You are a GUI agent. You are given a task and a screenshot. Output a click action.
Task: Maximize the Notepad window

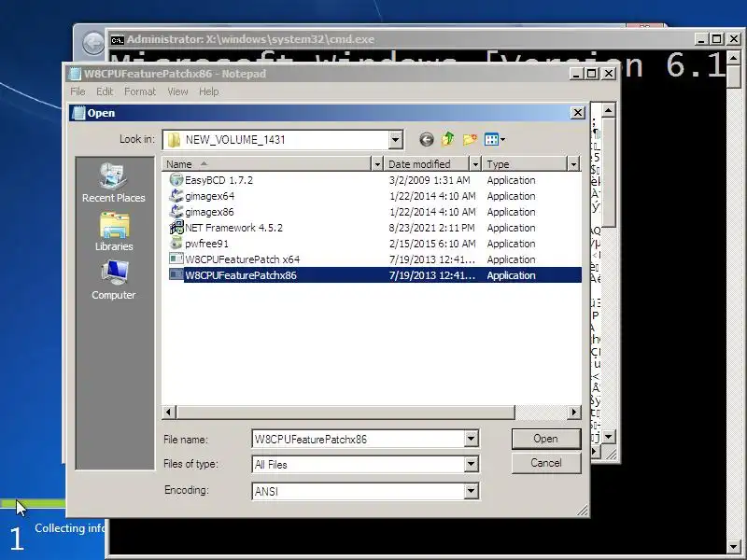(x=592, y=74)
